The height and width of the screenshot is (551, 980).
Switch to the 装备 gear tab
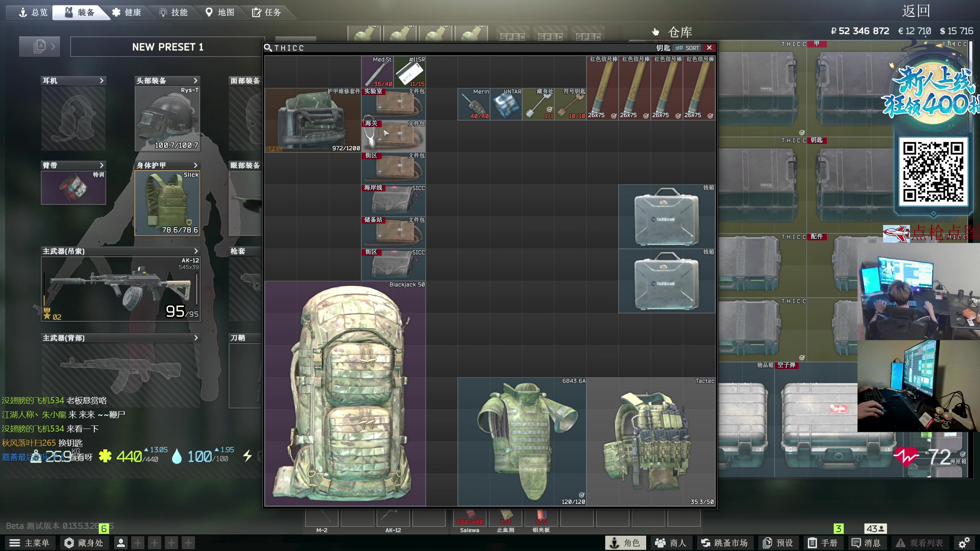point(80,13)
